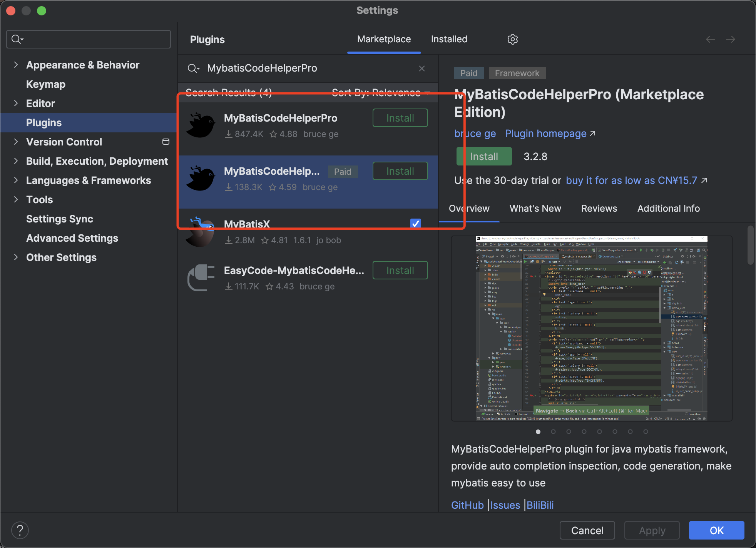This screenshot has width=756, height=548.
Task: Open the Sort By Relevance dropdown
Action: coord(381,92)
